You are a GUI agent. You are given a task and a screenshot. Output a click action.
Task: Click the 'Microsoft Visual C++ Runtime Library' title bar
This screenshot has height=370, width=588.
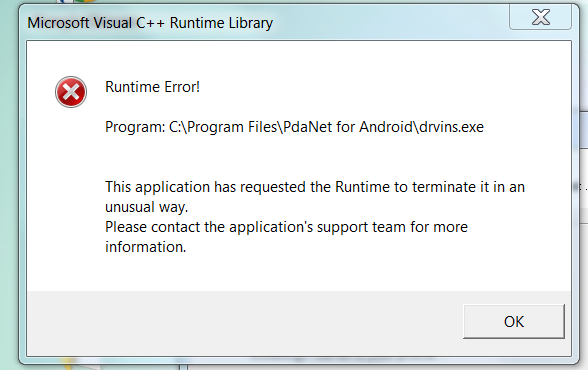click(150, 23)
